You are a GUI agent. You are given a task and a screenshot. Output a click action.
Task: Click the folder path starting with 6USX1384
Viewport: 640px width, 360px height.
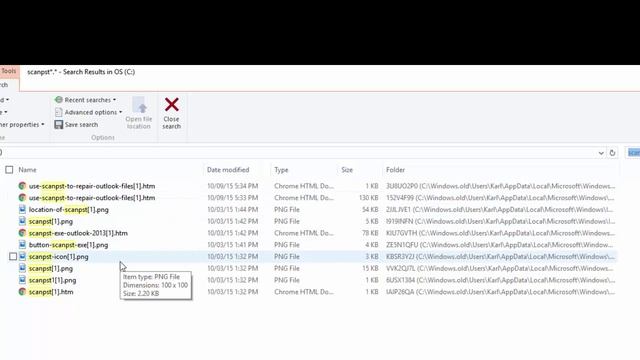click(500, 280)
